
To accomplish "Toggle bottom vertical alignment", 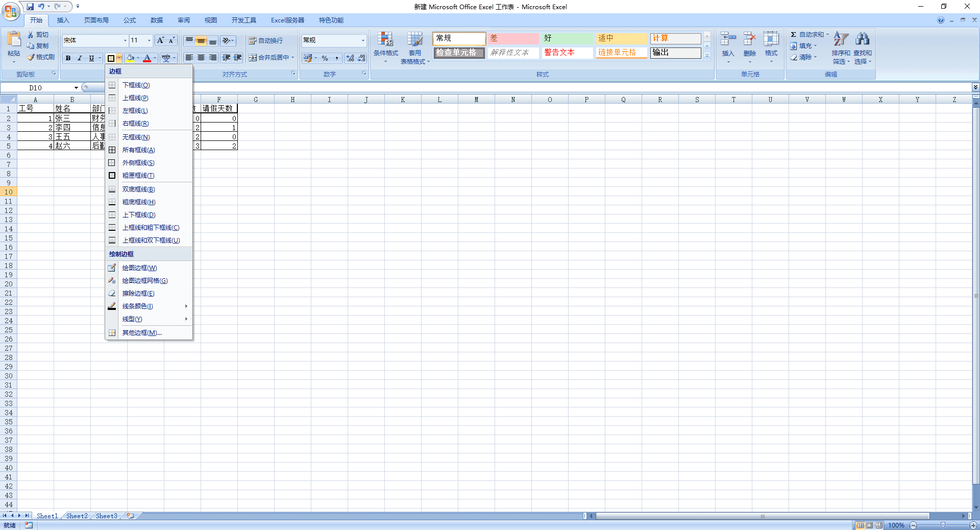I will [213, 41].
